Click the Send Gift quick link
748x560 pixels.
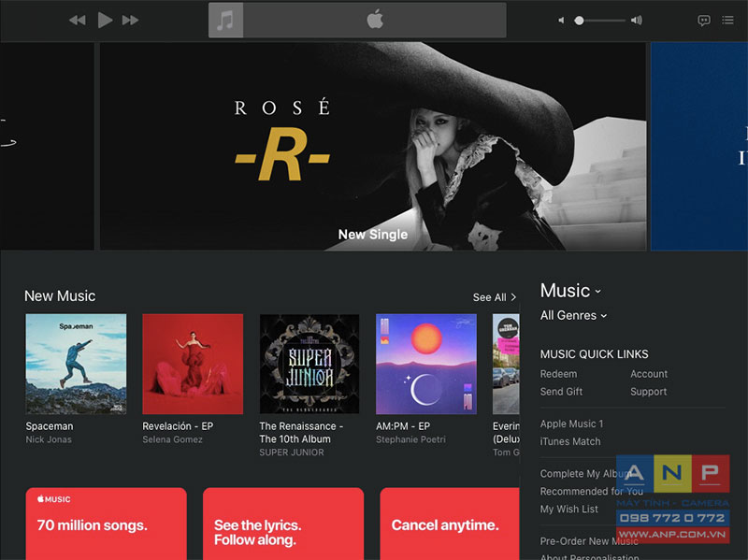tap(562, 392)
